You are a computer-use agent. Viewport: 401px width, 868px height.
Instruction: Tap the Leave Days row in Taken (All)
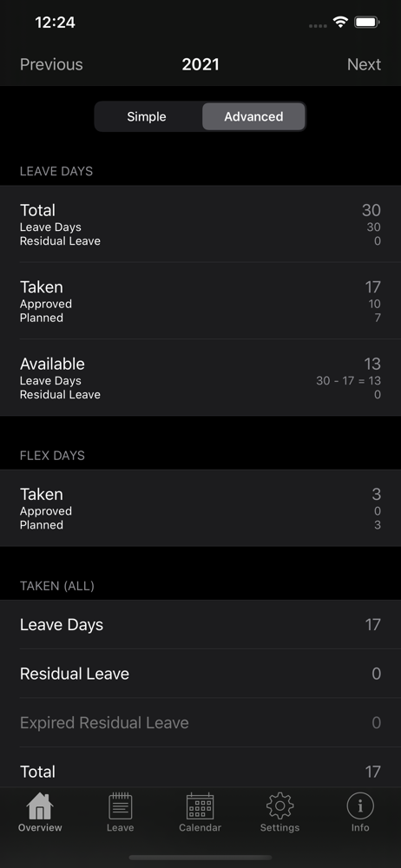click(200, 624)
